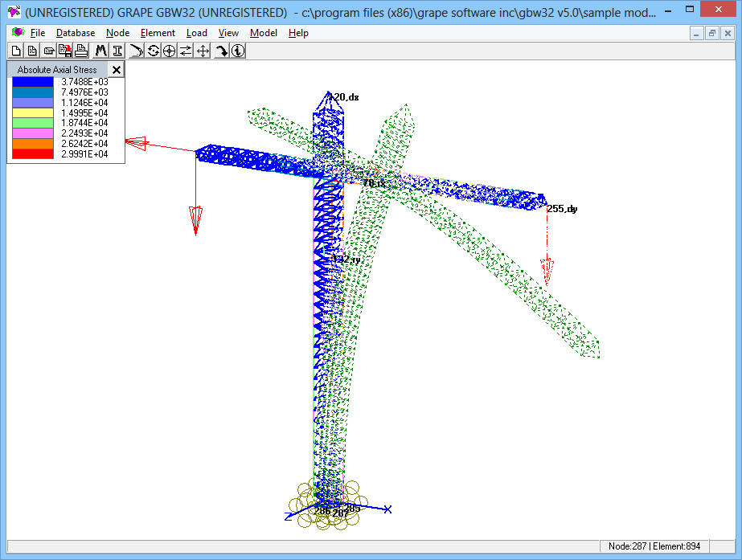Viewport: 742px width, 560px height.
Task: Open the Database menu
Action: [76, 33]
